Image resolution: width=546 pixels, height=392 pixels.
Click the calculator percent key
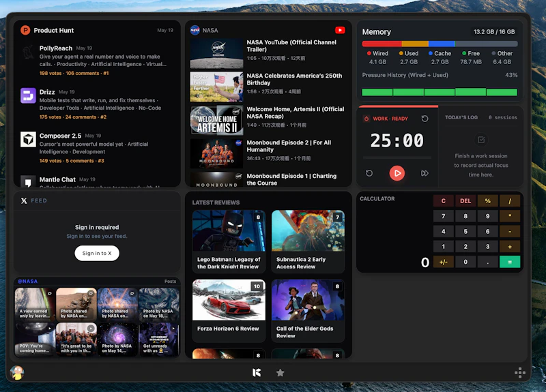click(x=487, y=200)
